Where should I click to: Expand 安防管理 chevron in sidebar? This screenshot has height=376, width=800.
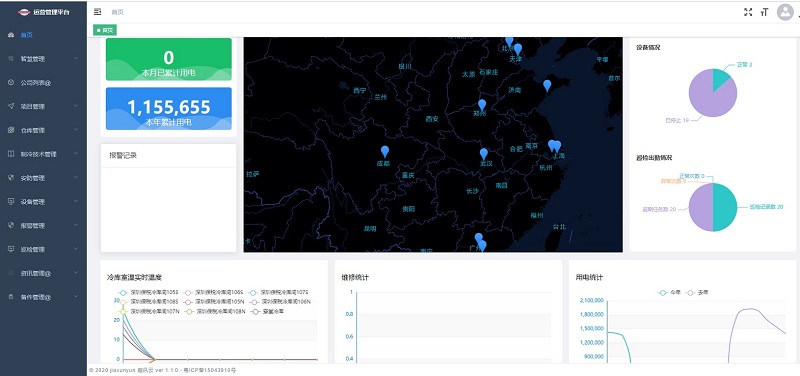76,178
